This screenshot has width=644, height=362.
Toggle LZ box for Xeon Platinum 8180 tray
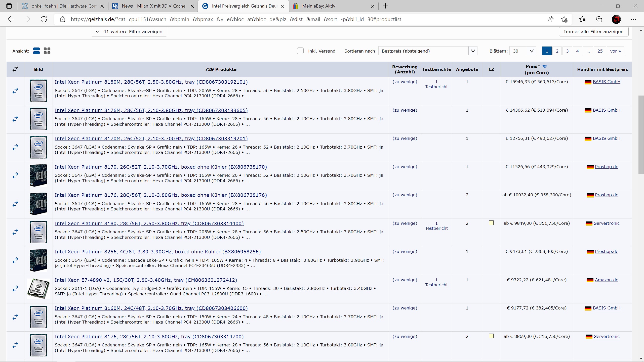491,223
